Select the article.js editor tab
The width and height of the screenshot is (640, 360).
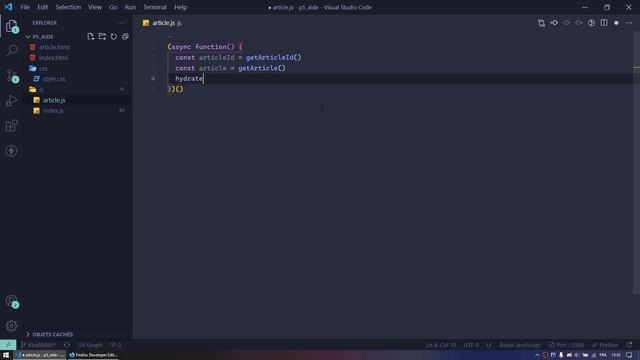click(162, 23)
